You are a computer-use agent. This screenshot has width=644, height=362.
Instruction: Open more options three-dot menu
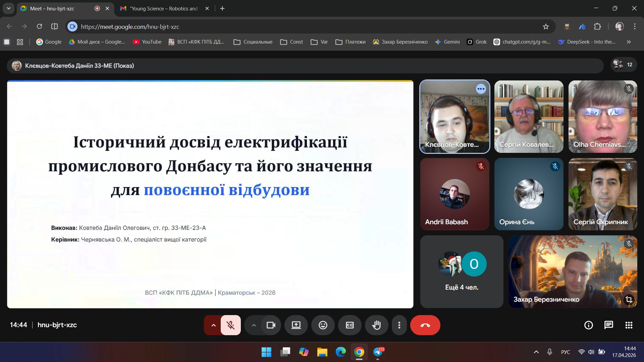[399, 325]
